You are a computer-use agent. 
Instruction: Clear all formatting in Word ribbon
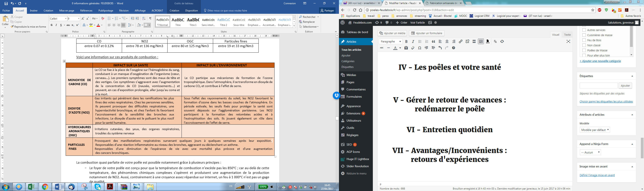103,18
